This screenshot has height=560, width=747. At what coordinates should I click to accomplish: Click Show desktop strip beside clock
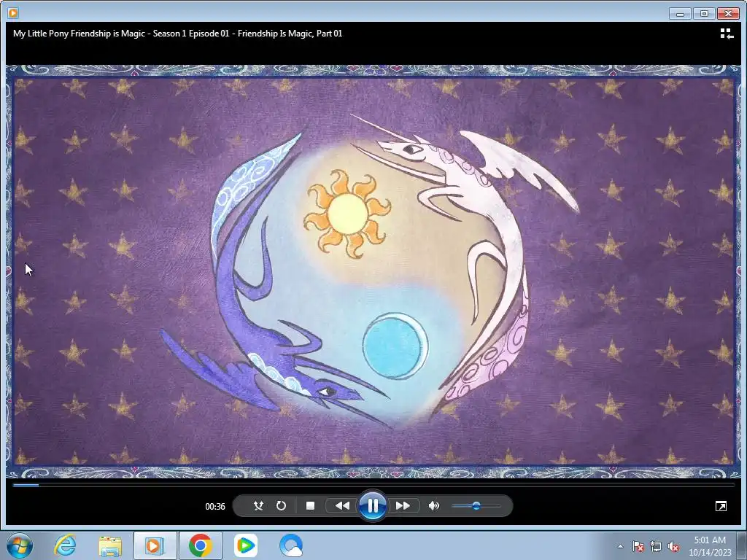coord(743,545)
